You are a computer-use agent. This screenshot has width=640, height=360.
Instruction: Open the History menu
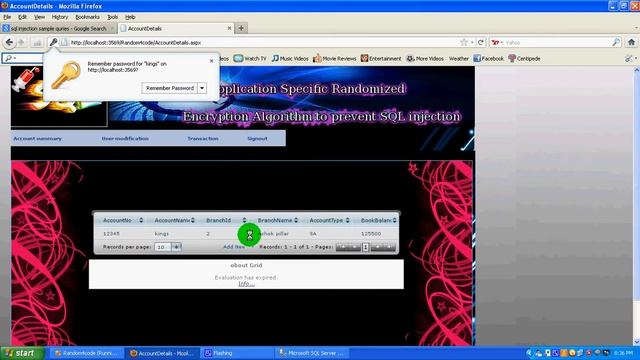60,17
